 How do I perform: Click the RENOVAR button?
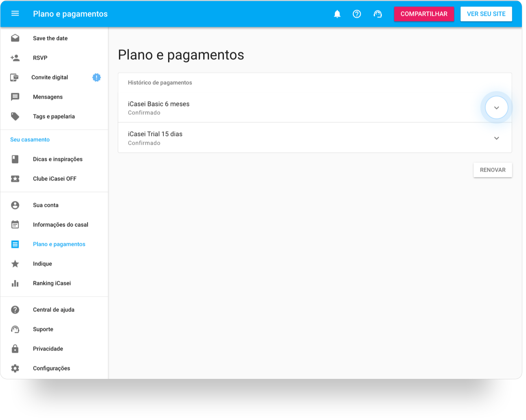(x=493, y=170)
